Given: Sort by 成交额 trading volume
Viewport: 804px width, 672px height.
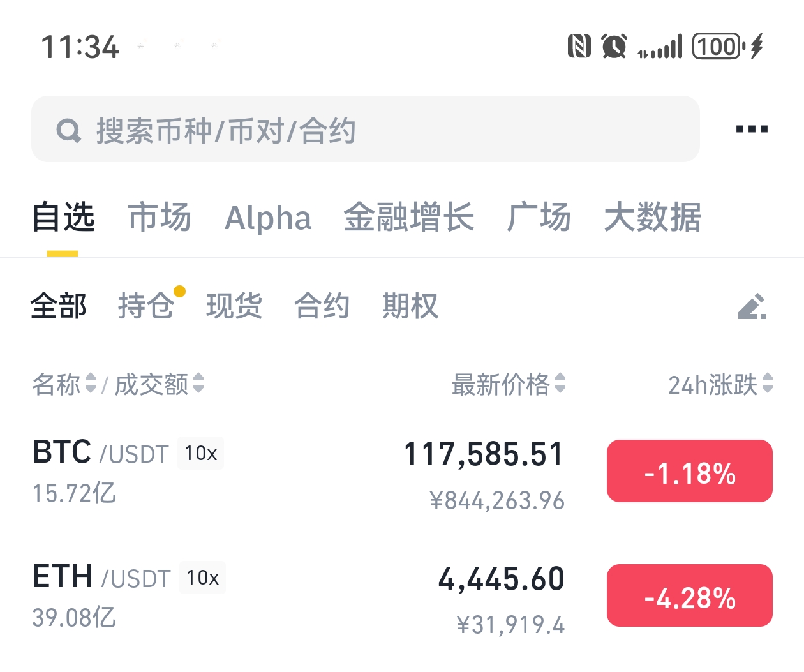Looking at the screenshot, I should [159, 384].
